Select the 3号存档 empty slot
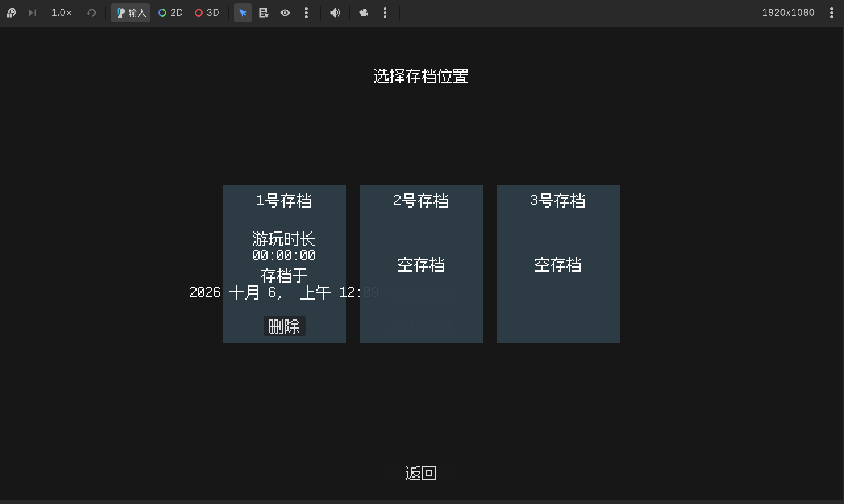 [558, 264]
